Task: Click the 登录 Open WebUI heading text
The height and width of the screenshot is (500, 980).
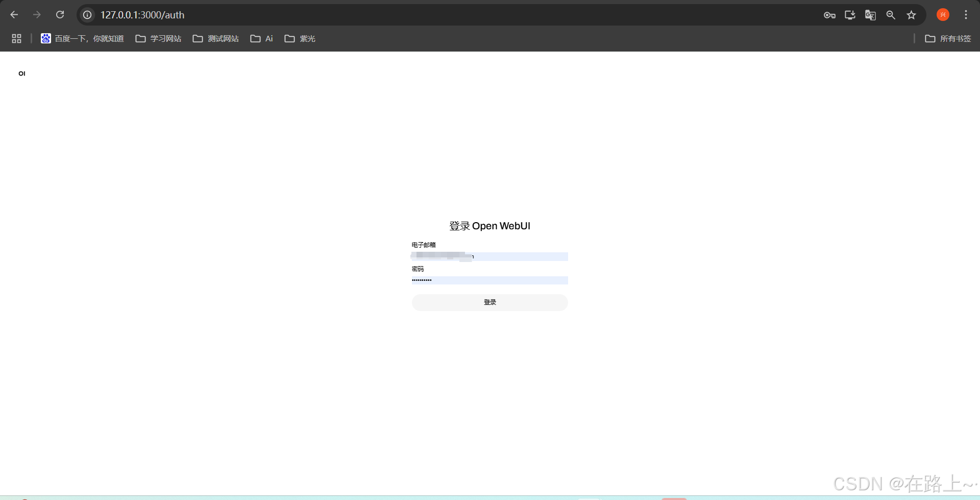Action: (489, 226)
